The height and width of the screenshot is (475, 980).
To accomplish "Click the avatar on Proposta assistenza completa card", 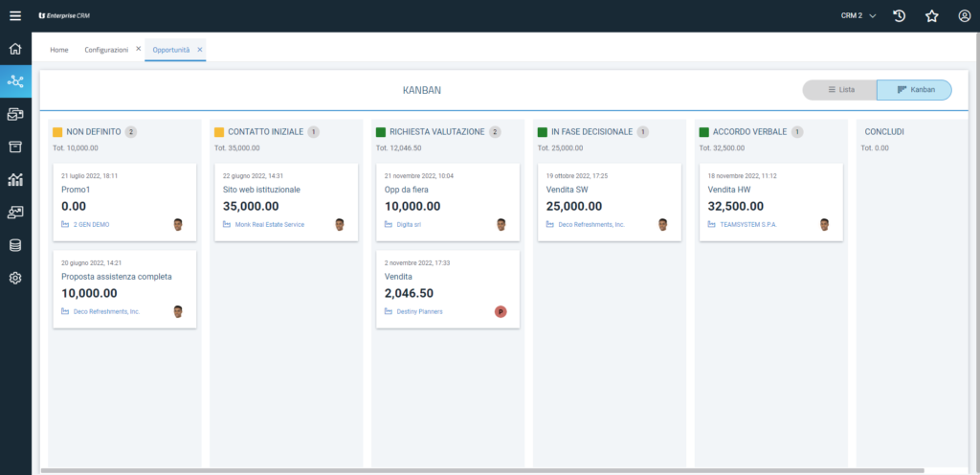I will click(x=178, y=311).
